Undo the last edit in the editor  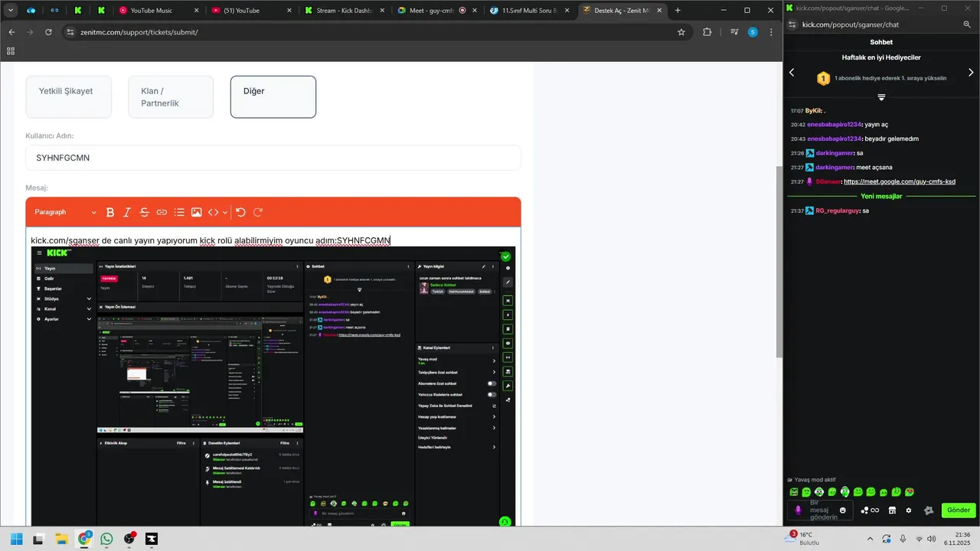tap(240, 212)
